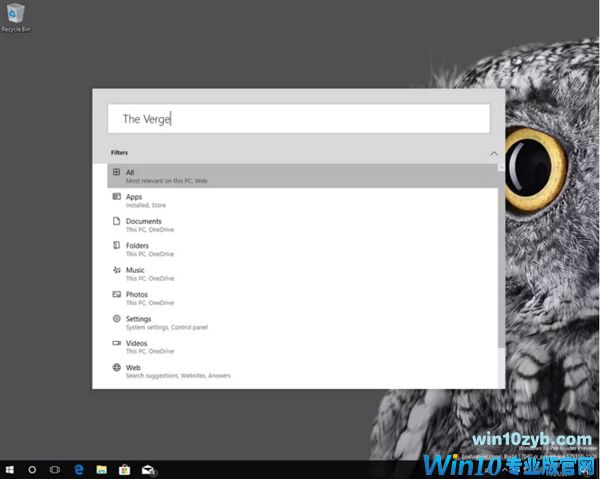Filter results by Documents
Screen dimensions: 600x479
click(x=303, y=225)
